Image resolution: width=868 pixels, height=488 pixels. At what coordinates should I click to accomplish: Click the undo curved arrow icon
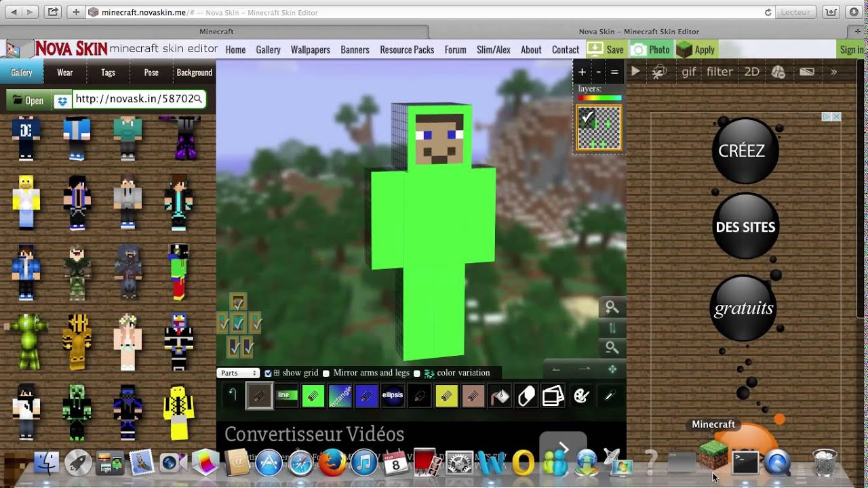click(x=232, y=395)
